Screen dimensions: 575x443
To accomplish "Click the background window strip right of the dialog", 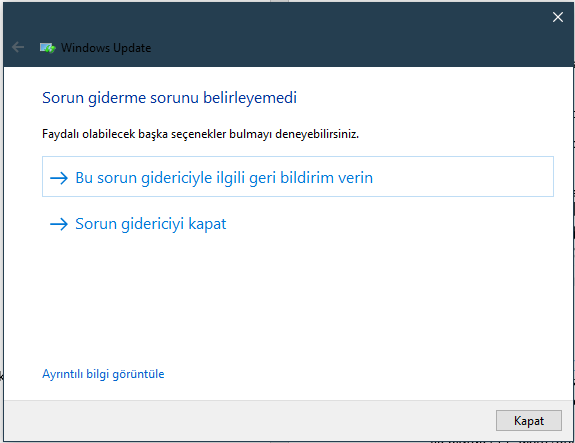I will click(574, 220).
